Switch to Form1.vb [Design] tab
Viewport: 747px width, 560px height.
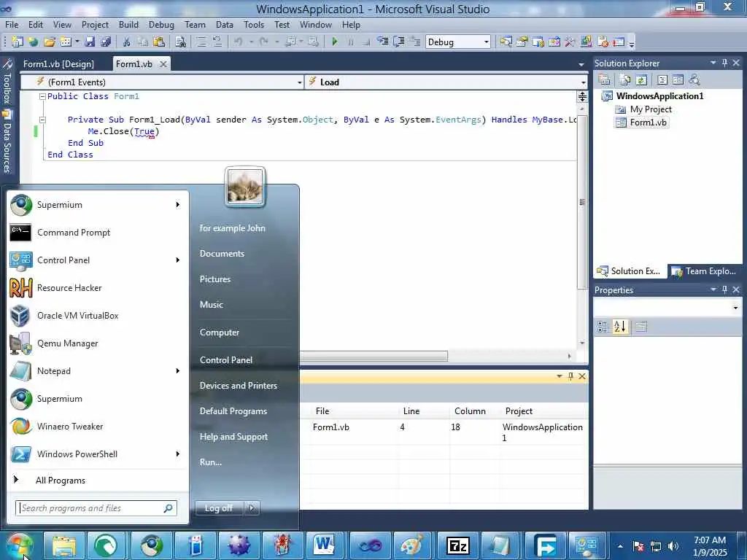[x=58, y=64]
